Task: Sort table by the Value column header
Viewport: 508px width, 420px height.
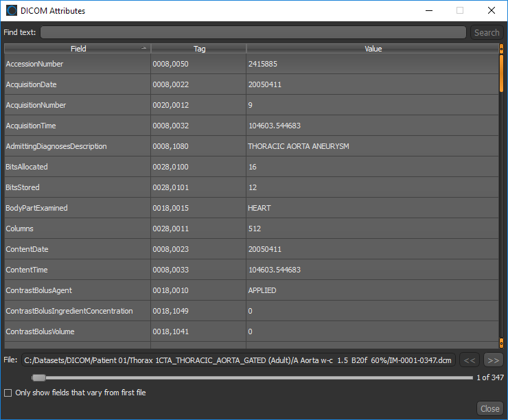Action: [373, 49]
